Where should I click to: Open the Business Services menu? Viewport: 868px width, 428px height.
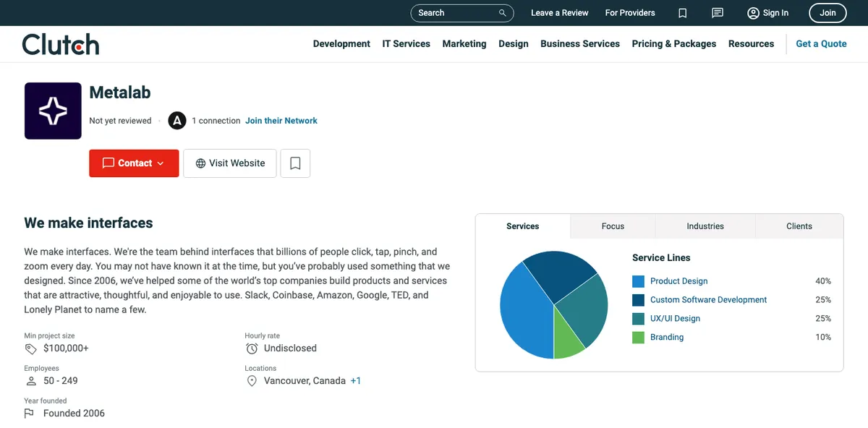click(580, 44)
